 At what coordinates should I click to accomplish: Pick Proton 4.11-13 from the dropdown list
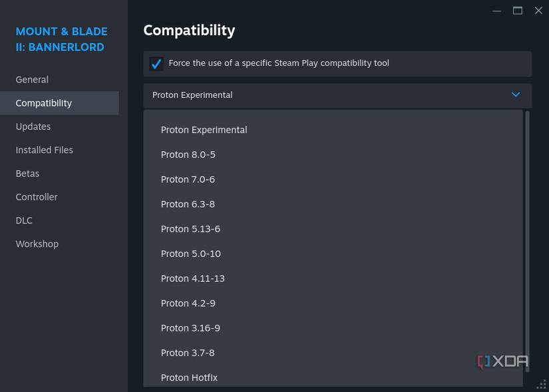tap(192, 278)
